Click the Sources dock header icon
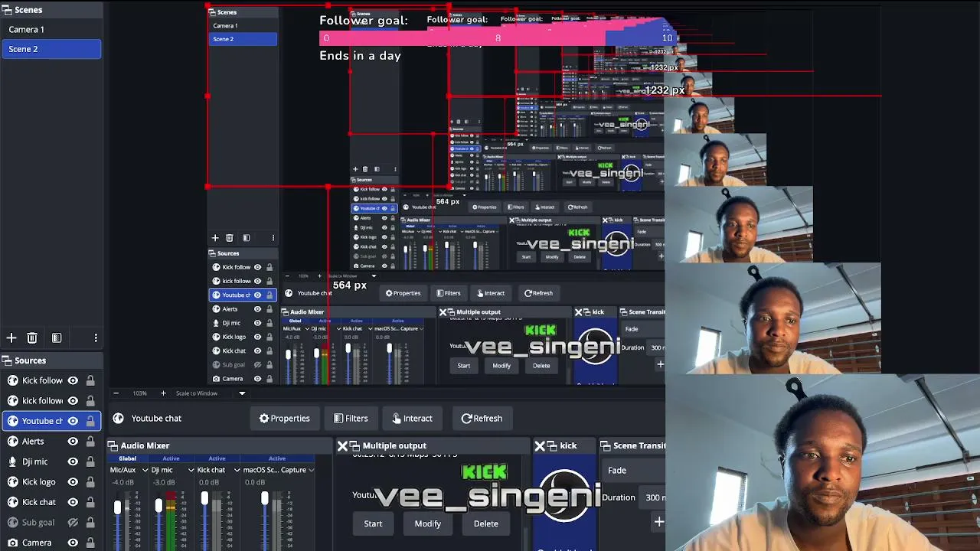This screenshot has width=980, height=551. pos(6,360)
